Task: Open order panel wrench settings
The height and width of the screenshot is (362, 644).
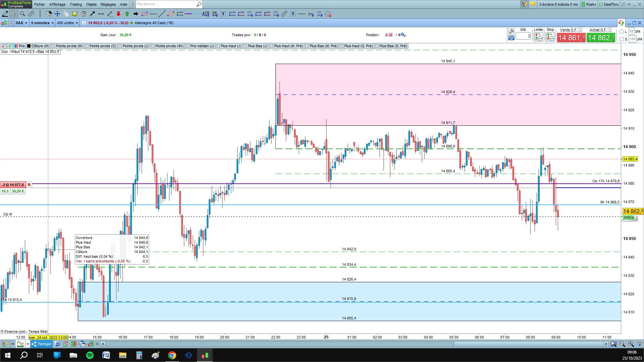Action: [x=511, y=31]
